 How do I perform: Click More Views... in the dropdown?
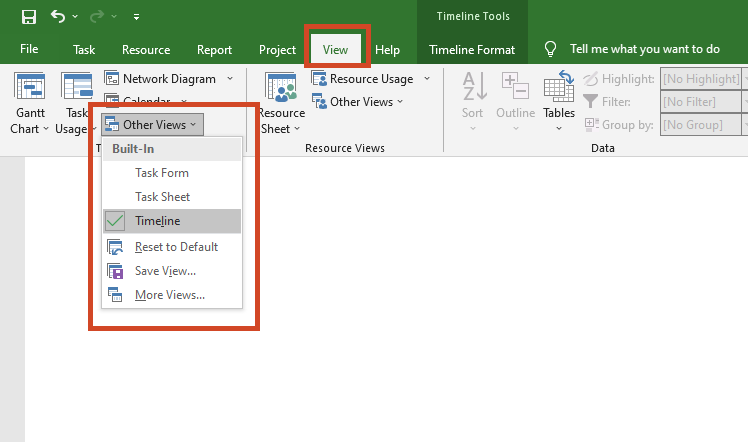tap(170, 295)
